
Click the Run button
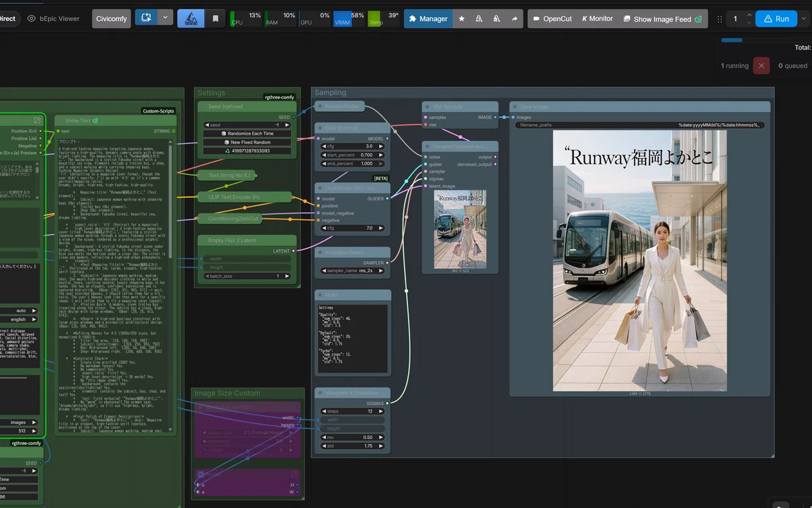point(775,19)
